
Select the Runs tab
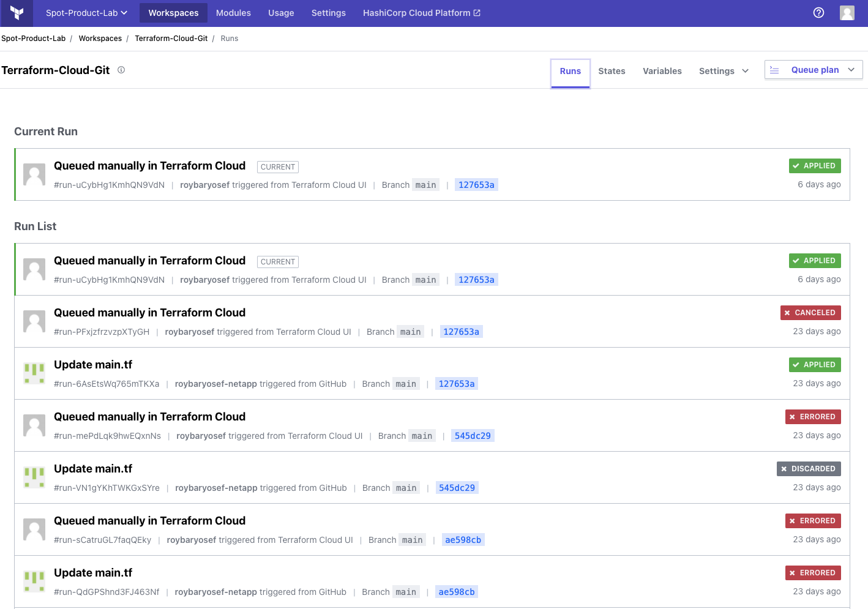pos(571,71)
